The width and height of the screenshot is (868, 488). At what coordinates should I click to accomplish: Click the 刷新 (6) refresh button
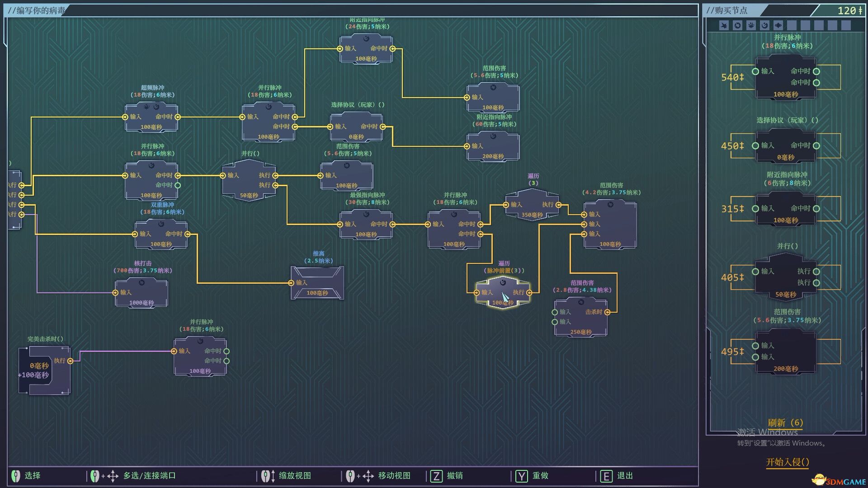tap(785, 423)
